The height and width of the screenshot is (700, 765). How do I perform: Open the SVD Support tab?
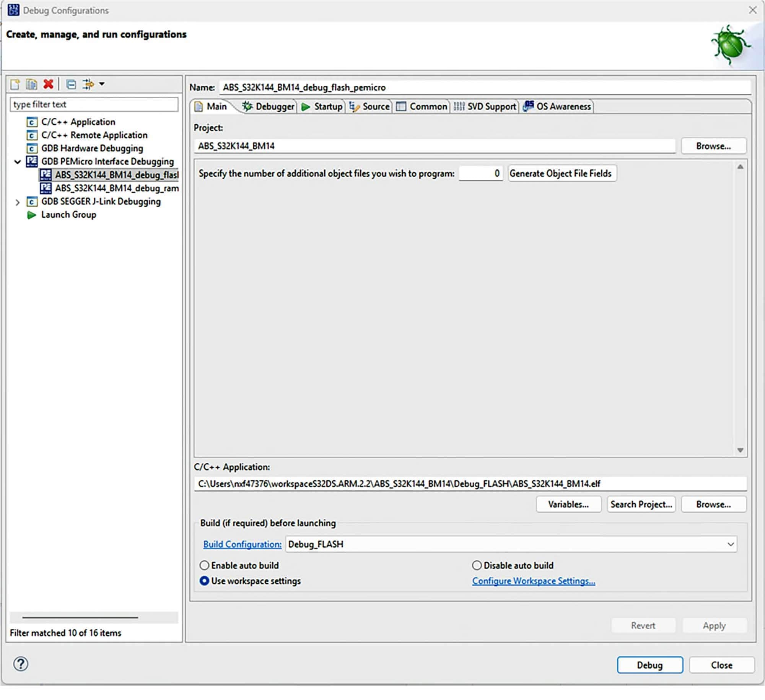tap(485, 106)
